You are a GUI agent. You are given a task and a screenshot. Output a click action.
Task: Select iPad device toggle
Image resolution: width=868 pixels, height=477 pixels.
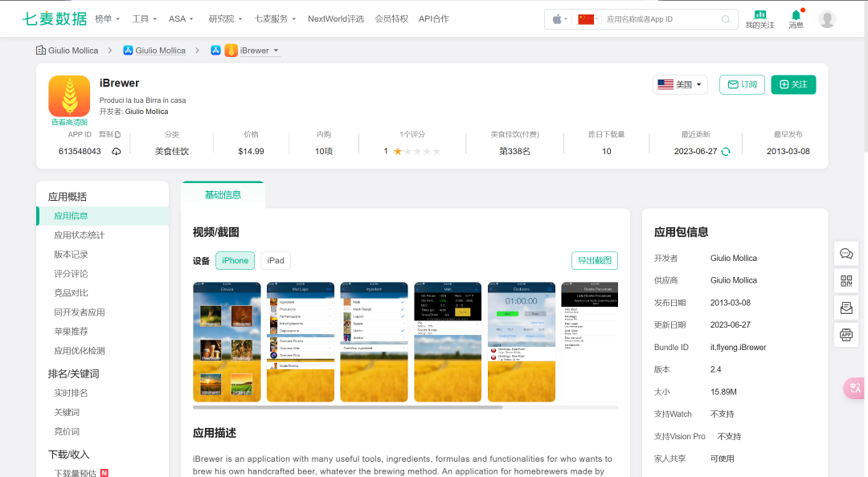pyautogui.click(x=276, y=261)
